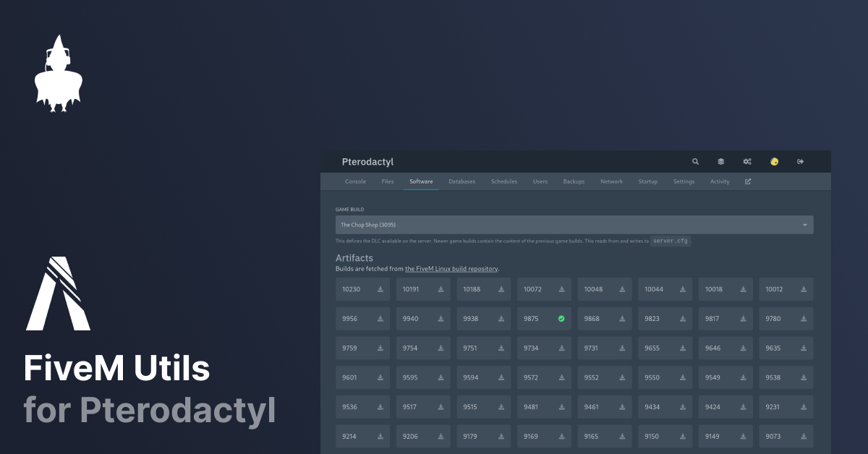The height and width of the screenshot is (454, 868).
Task: Download artifact build 9601
Action: [x=380, y=377]
